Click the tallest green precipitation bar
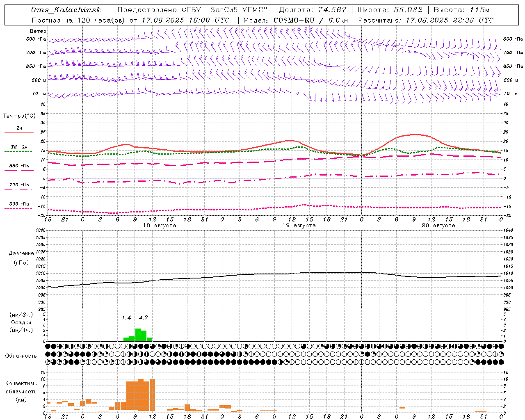 (138, 335)
